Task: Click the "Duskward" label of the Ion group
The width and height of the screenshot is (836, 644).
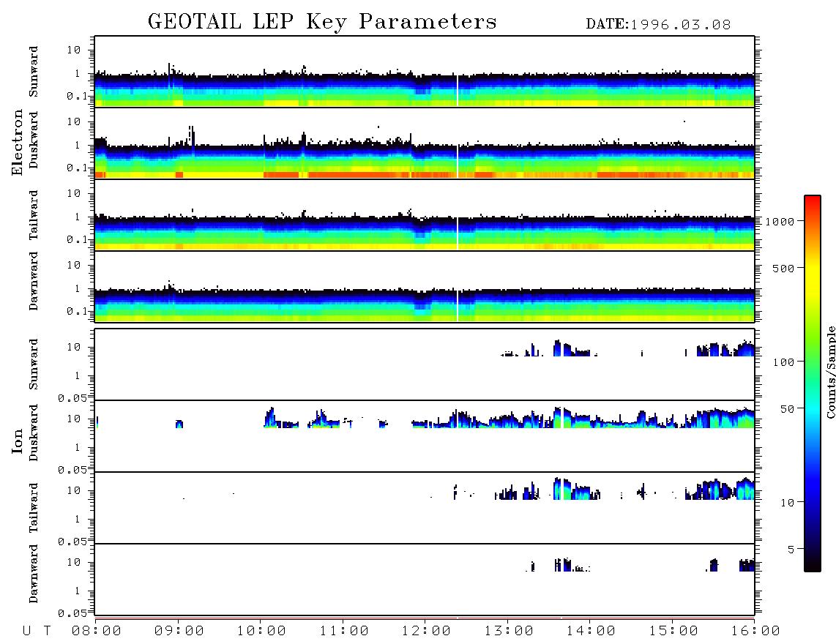Action: pyautogui.click(x=34, y=433)
